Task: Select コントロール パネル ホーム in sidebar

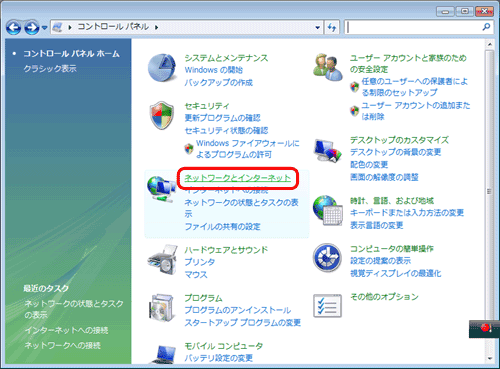Action: coord(71,54)
